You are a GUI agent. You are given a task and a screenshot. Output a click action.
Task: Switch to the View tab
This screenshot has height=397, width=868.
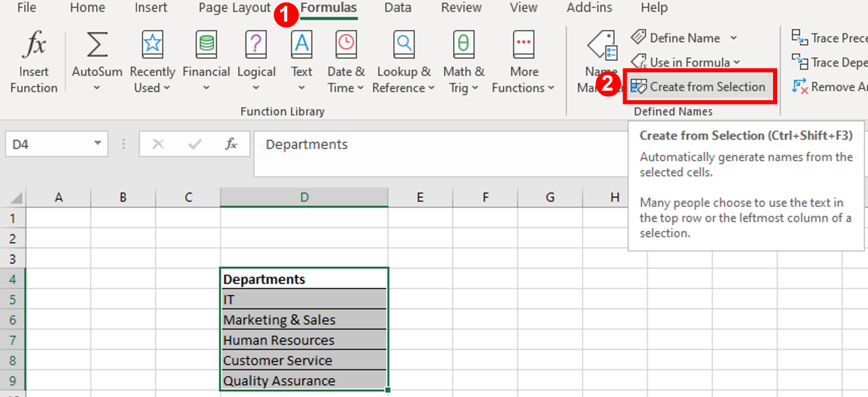coord(523,8)
